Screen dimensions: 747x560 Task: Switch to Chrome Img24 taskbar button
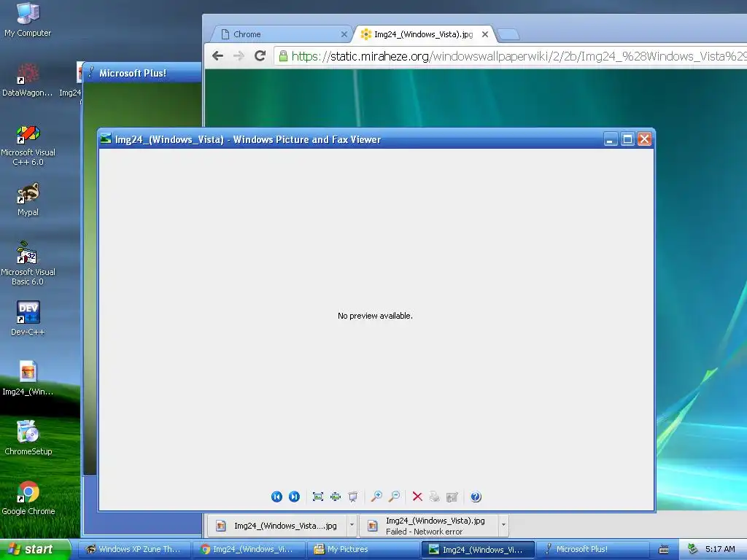(x=249, y=549)
